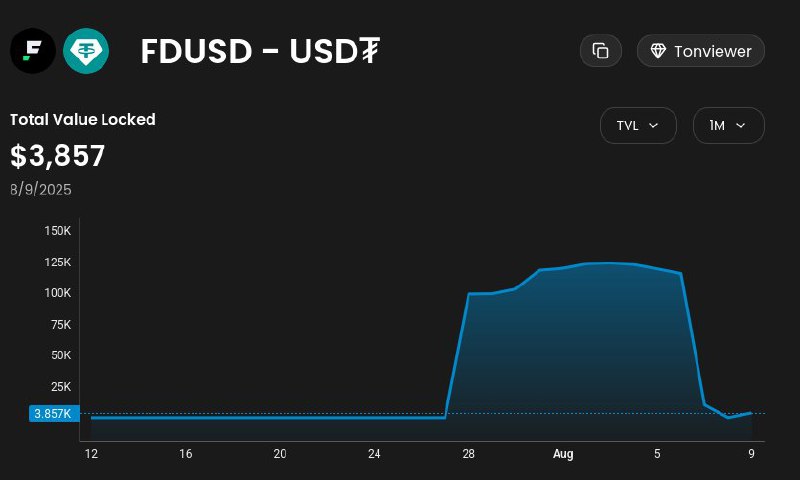Click the 8/9/2025 date text
This screenshot has width=800, height=480.
(x=41, y=189)
